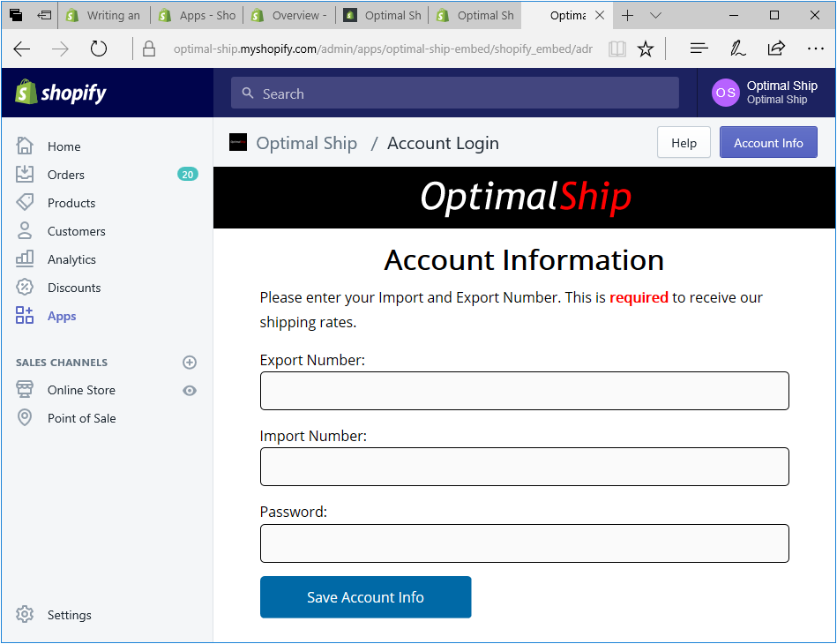Click the Settings gear icon
The image size is (837, 644).
pyautogui.click(x=25, y=615)
